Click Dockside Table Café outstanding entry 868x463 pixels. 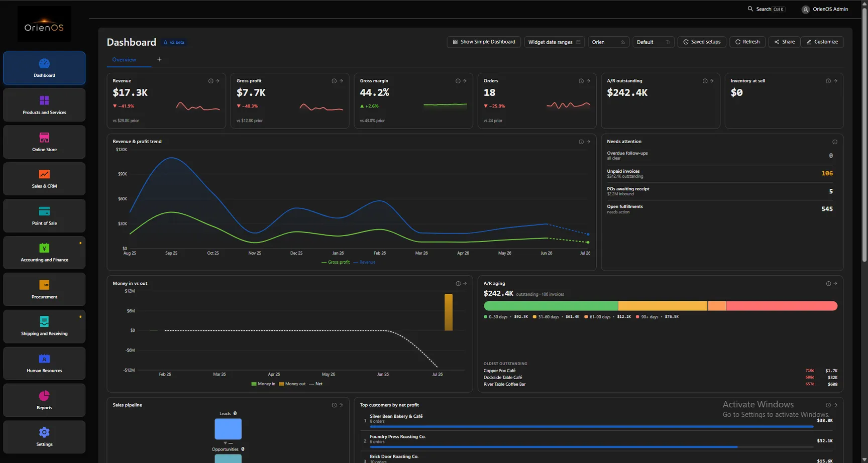click(661, 378)
